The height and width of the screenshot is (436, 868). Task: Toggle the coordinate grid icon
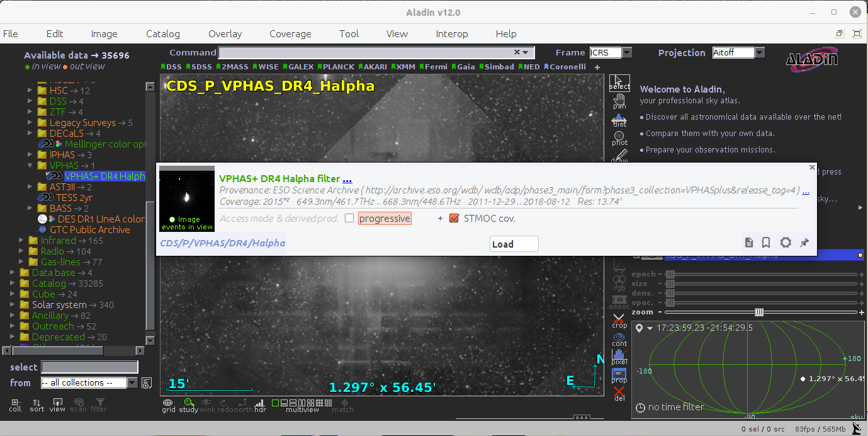pyautogui.click(x=168, y=405)
